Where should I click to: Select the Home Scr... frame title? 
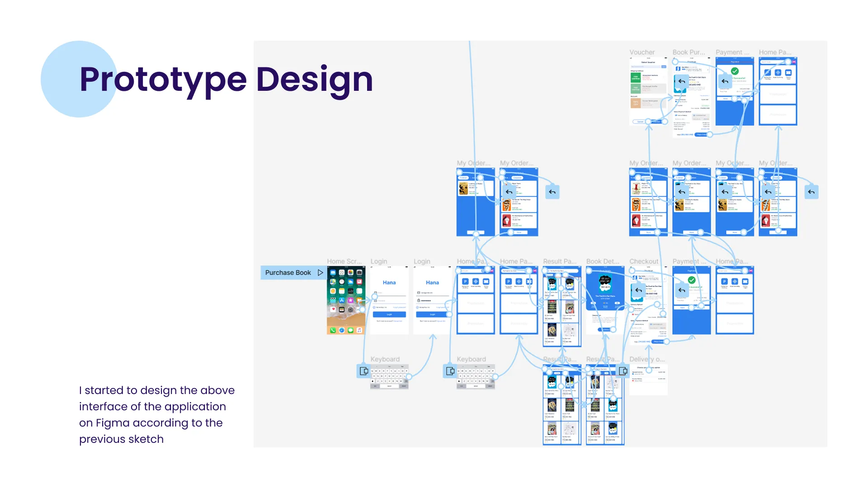344,262
